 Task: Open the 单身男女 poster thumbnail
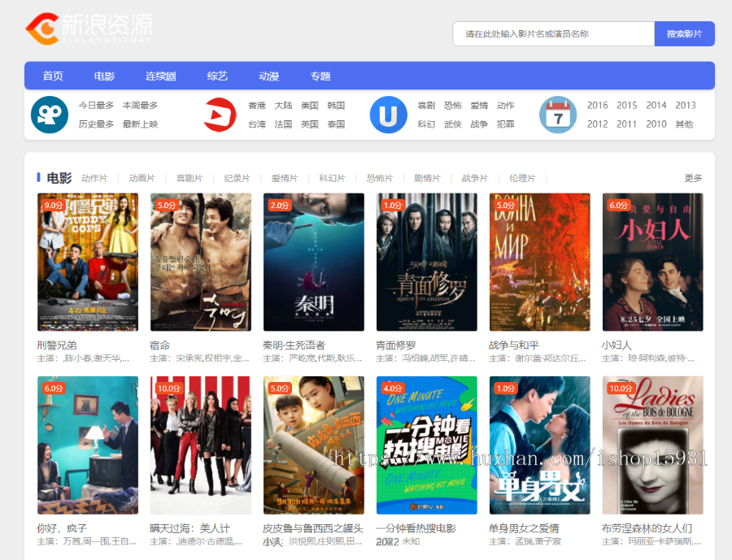(x=539, y=445)
